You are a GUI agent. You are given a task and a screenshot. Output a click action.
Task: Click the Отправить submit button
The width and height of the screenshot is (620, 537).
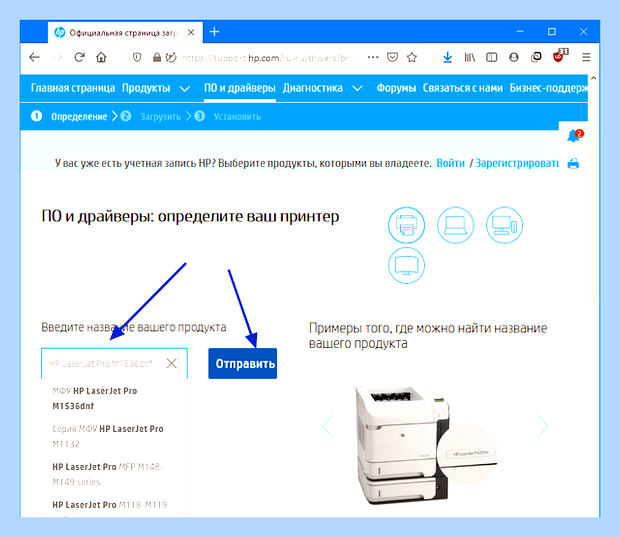[242, 363]
